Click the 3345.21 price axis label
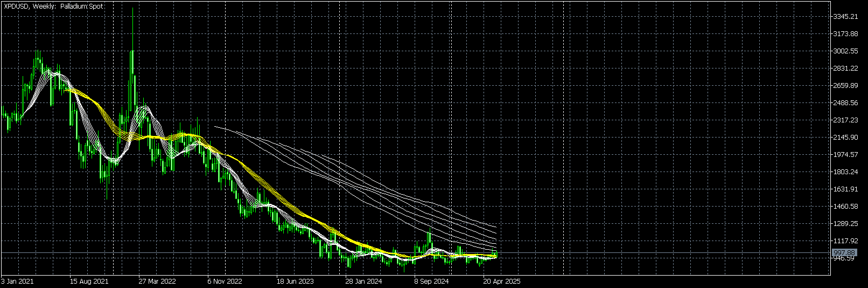868x288 pixels. coord(845,17)
